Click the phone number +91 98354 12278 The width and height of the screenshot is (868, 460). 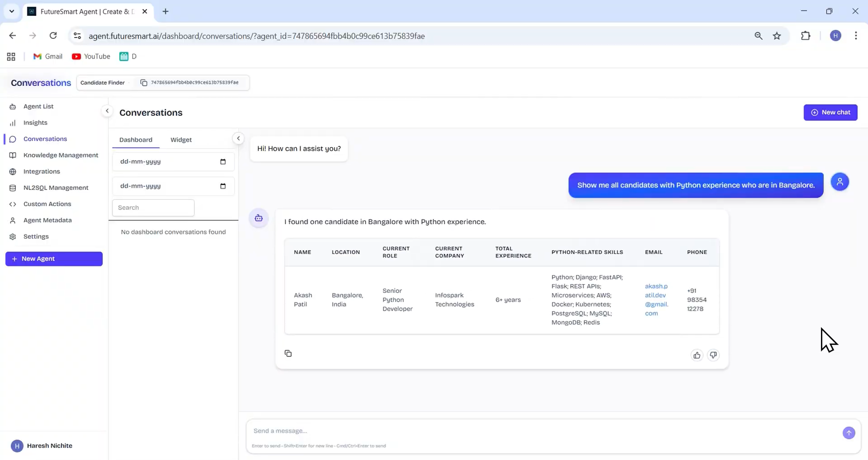(697, 300)
